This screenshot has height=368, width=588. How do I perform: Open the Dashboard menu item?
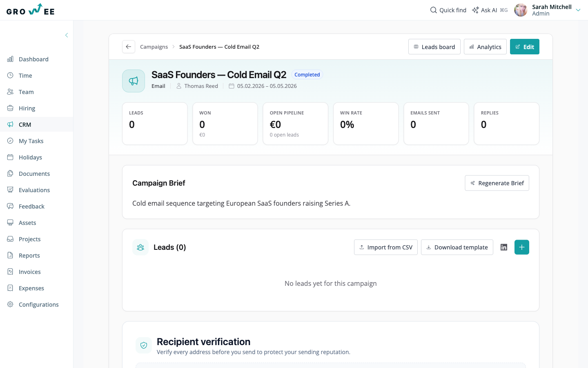[x=36, y=59]
